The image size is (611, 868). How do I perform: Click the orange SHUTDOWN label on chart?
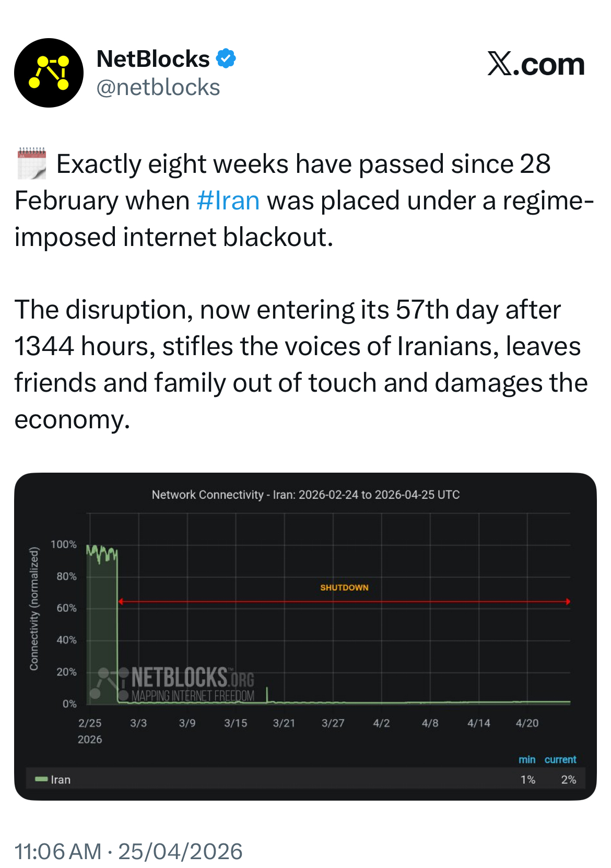[344, 588]
